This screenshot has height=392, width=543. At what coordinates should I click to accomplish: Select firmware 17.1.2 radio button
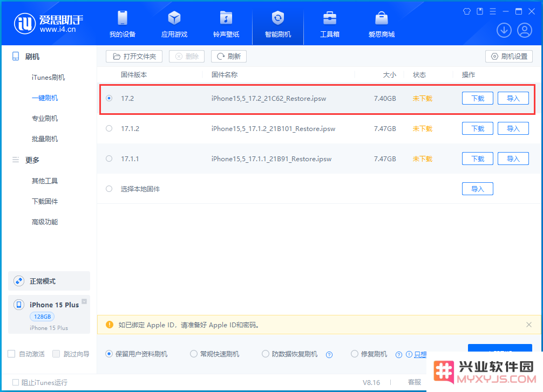(x=109, y=128)
